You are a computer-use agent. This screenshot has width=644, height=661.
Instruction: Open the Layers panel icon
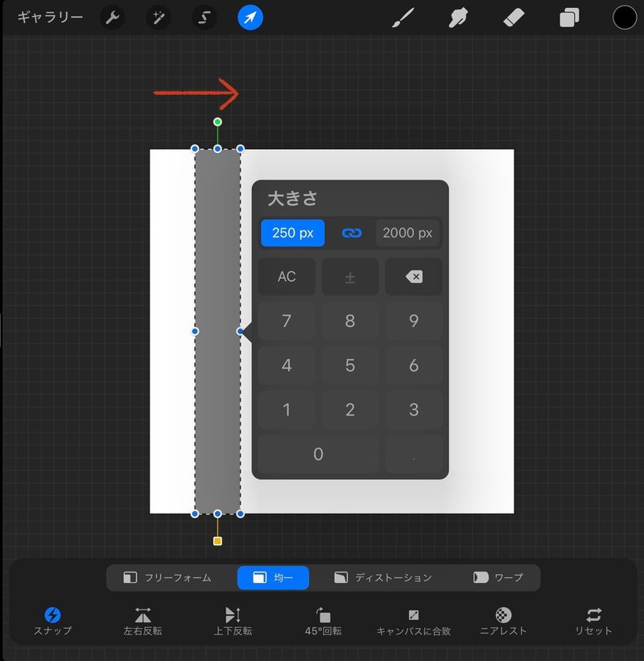tap(569, 19)
